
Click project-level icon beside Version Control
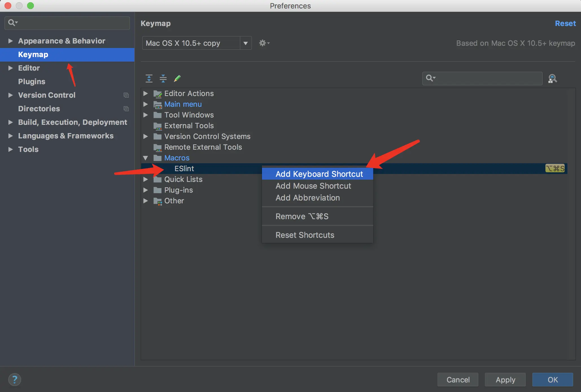pyautogui.click(x=126, y=95)
